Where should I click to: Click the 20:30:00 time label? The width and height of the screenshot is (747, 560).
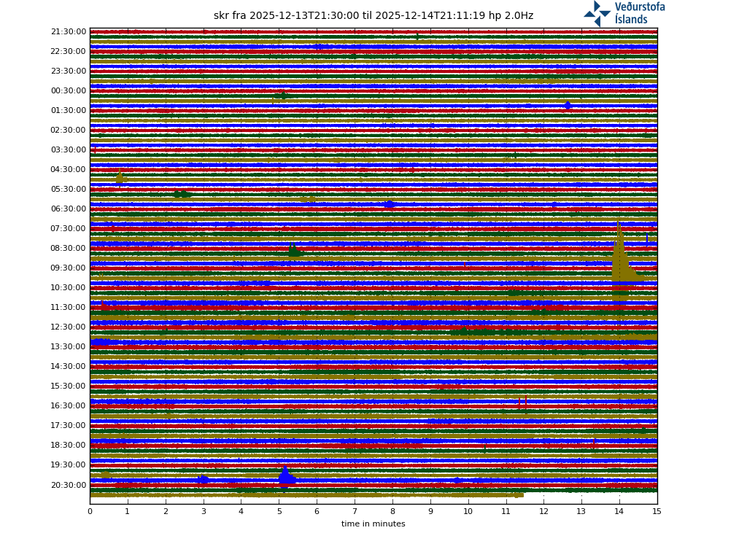69,485
